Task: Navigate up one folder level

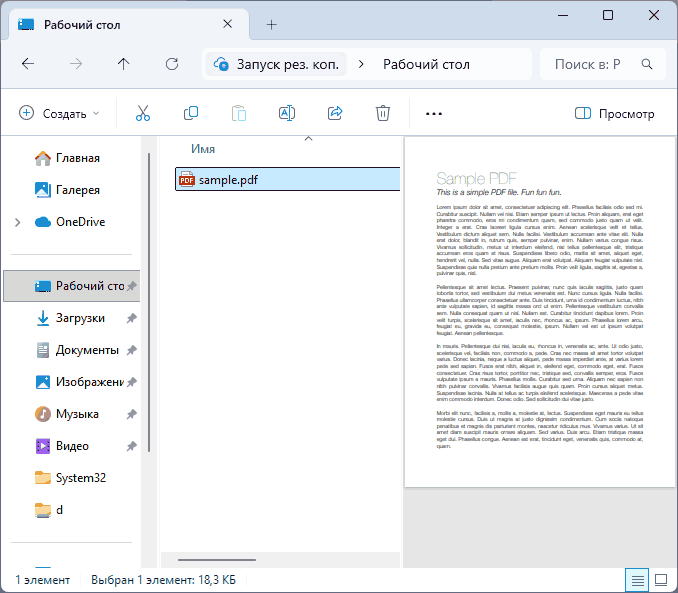Action: coord(123,64)
